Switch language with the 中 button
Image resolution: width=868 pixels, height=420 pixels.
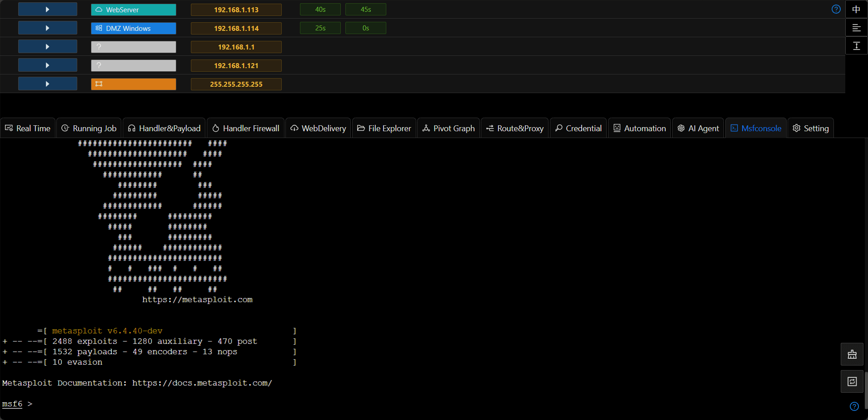point(856,9)
